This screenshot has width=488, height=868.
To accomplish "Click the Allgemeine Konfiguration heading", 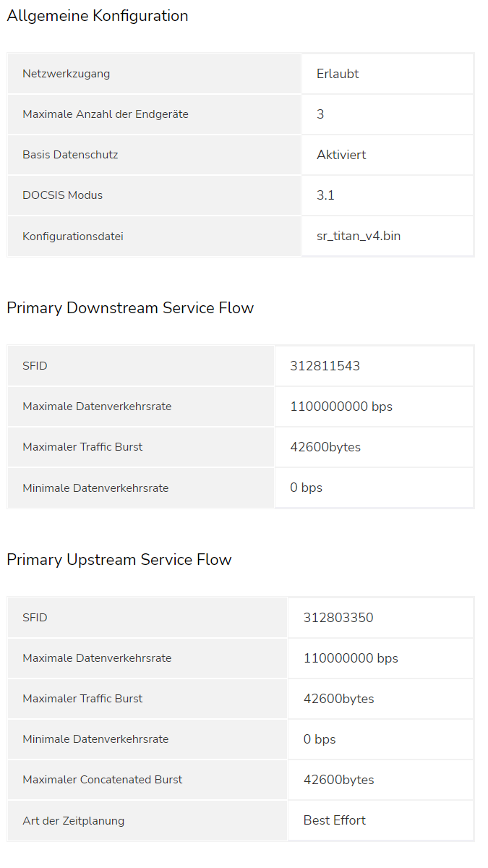I will (98, 16).
